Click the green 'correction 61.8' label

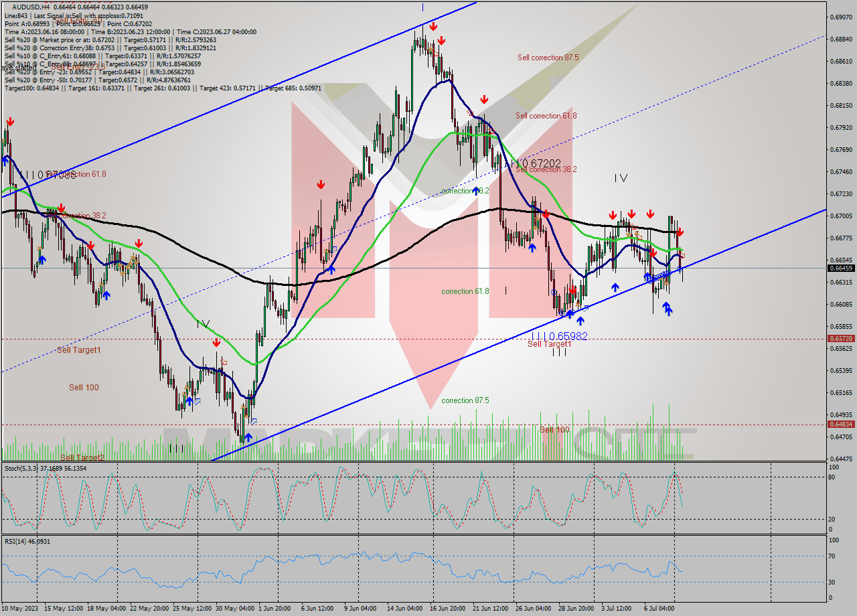(465, 291)
